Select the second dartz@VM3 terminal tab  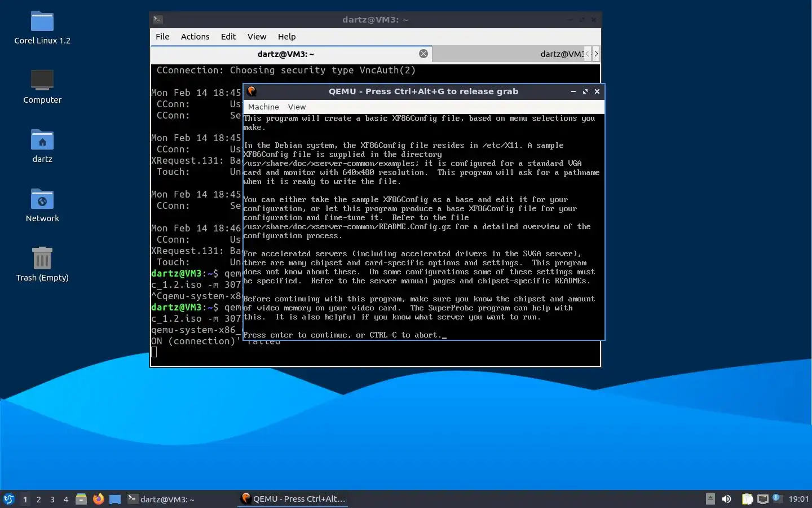click(x=507, y=54)
